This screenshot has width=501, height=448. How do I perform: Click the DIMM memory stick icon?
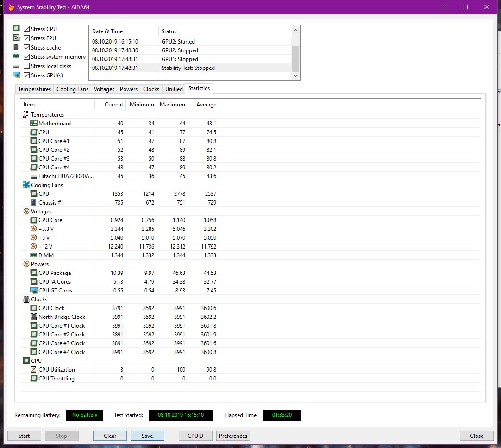click(x=33, y=255)
